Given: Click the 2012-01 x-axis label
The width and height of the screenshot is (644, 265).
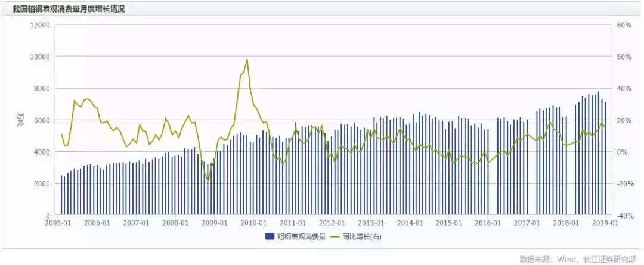Looking at the screenshot, I should tap(332, 223).
